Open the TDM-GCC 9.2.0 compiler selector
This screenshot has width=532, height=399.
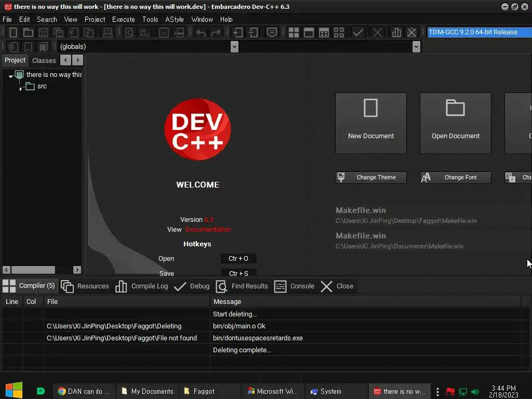coord(480,32)
